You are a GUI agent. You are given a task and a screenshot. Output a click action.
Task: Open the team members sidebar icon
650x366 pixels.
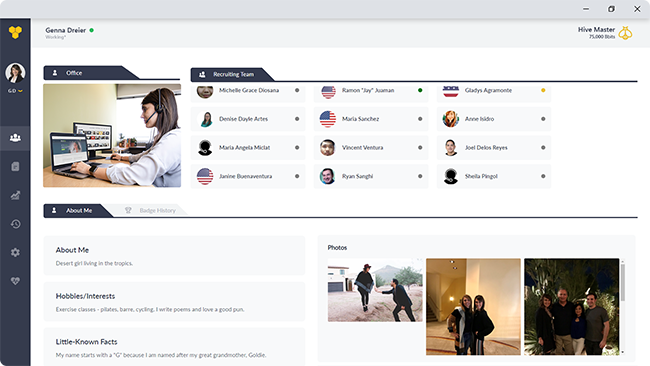(x=15, y=138)
